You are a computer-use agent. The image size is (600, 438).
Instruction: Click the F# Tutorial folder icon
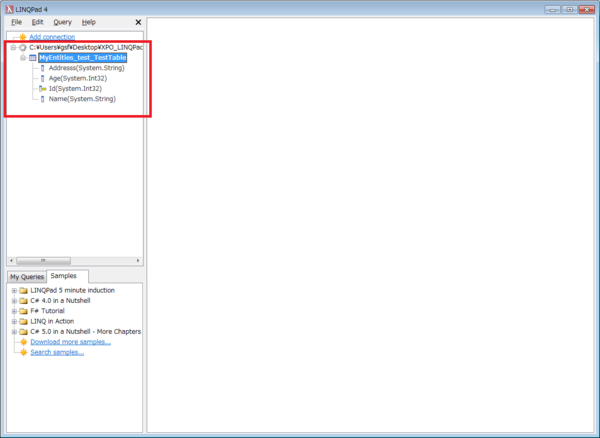click(x=23, y=311)
